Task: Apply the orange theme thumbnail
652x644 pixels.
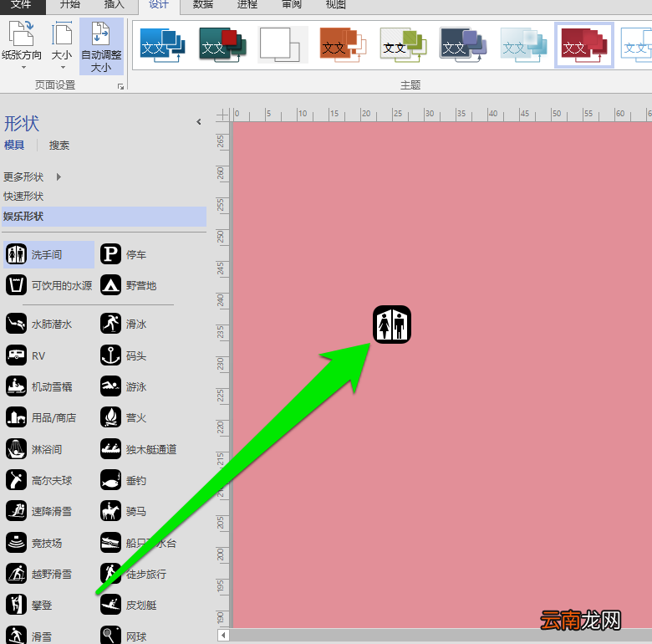Action: [x=343, y=45]
